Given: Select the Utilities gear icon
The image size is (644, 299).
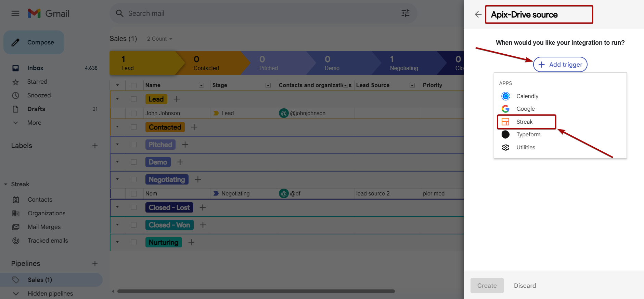Looking at the screenshot, I should (505, 147).
